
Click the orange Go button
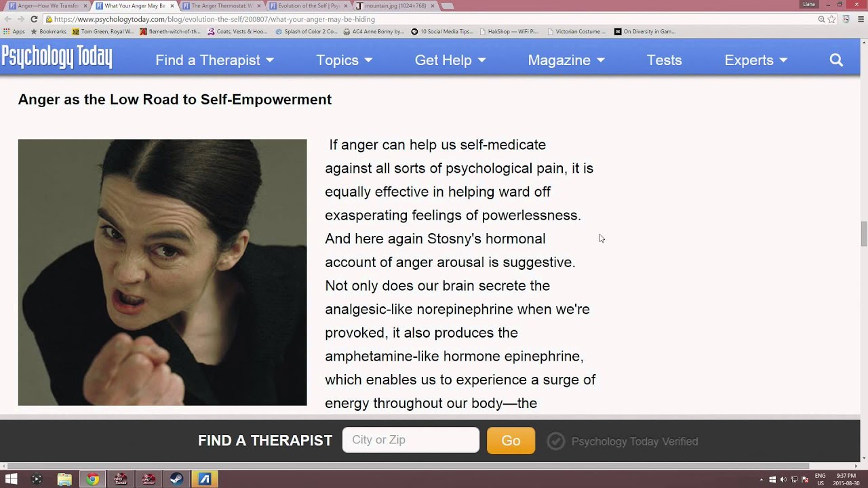click(511, 441)
